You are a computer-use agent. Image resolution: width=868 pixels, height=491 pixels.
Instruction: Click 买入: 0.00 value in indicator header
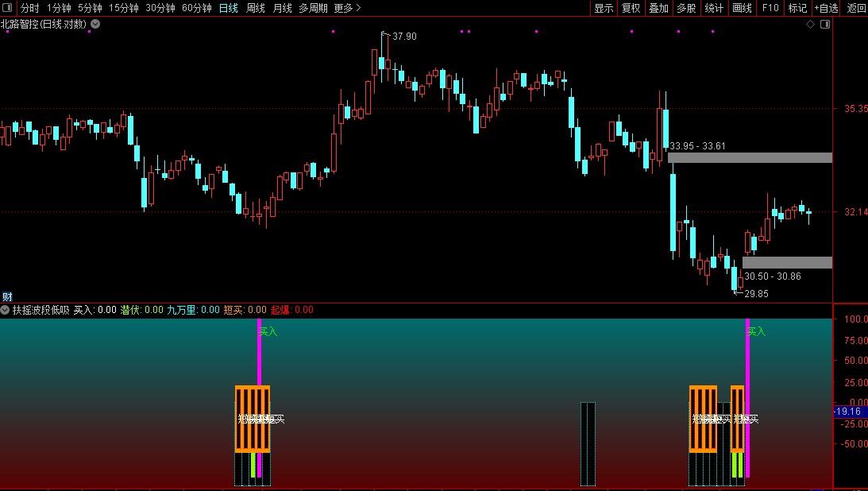coord(95,310)
